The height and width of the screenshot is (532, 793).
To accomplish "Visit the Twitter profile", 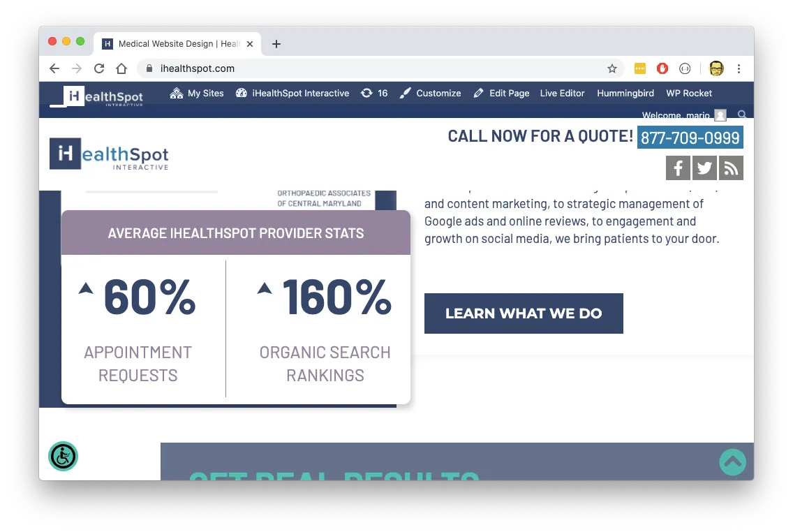I will [x=704, y=168].
